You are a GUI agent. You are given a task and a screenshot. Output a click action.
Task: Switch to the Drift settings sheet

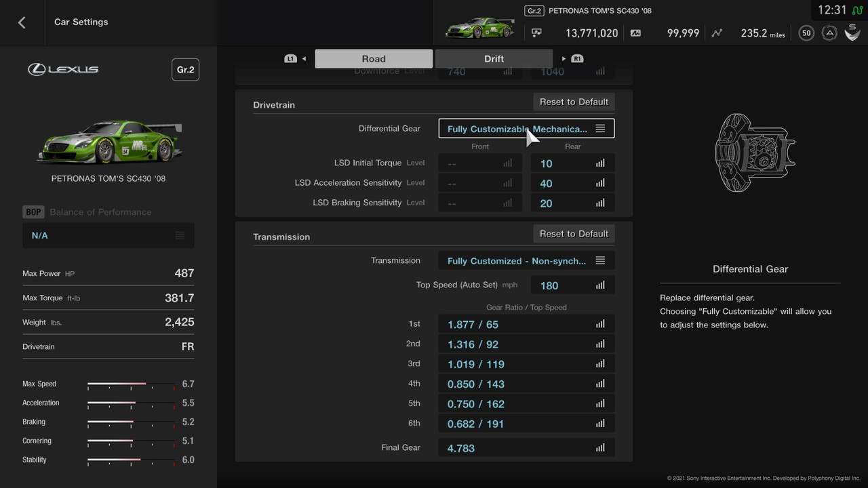point(494,58)
